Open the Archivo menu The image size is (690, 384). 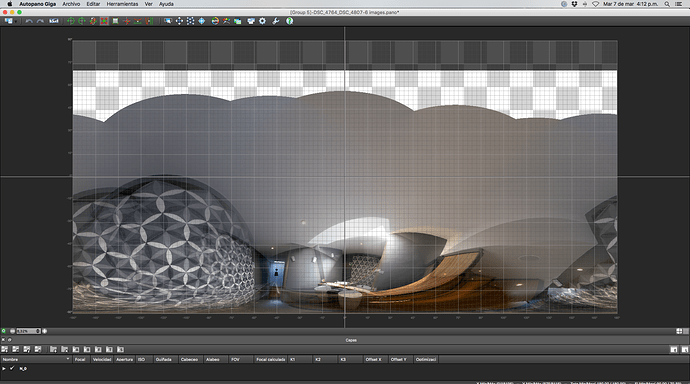pyautogui.click(x=71, y=4)
